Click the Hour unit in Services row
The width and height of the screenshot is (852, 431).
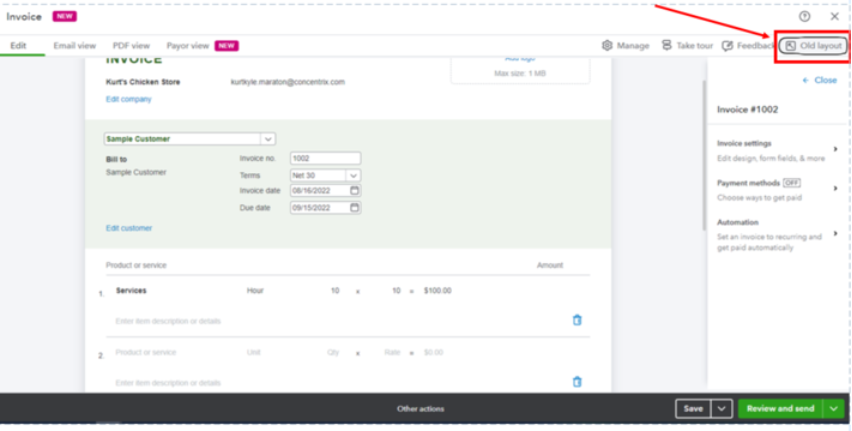[x=255, y=291]
